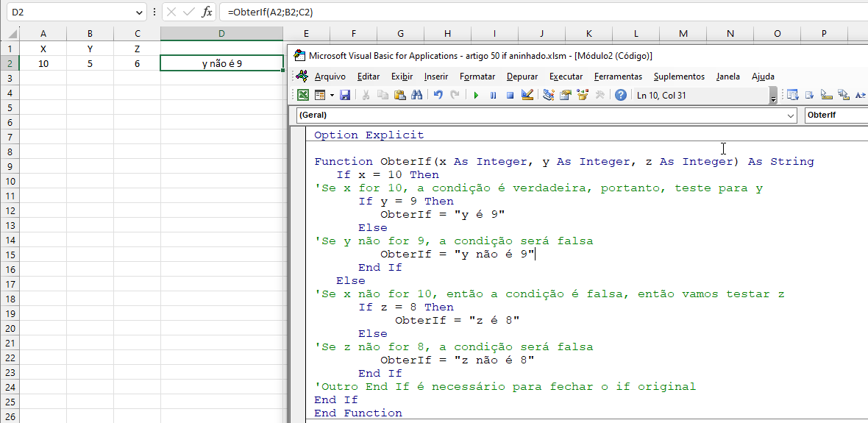Select the column D header
This screenshot has width=868, height=423.
222,34
